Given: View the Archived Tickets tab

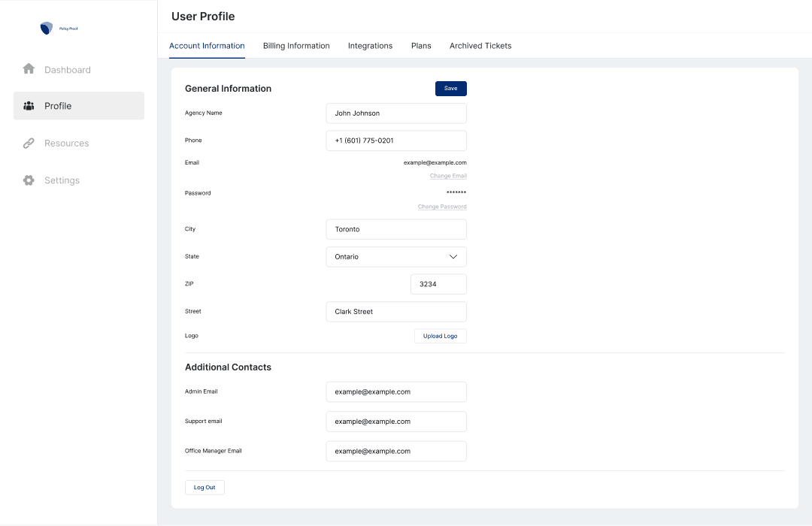Looking at the screenshot, I should (480, 46).
